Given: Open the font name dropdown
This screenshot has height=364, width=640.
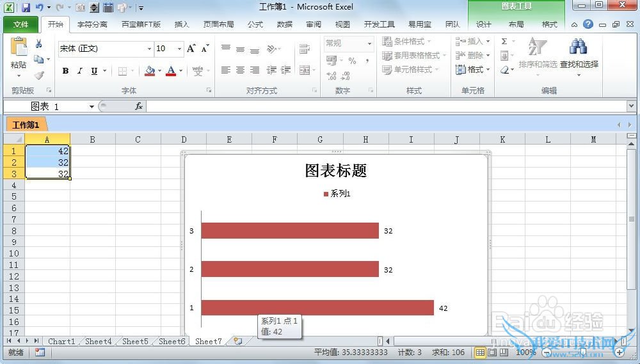Looking at the screenshot, I should point(149,49).
